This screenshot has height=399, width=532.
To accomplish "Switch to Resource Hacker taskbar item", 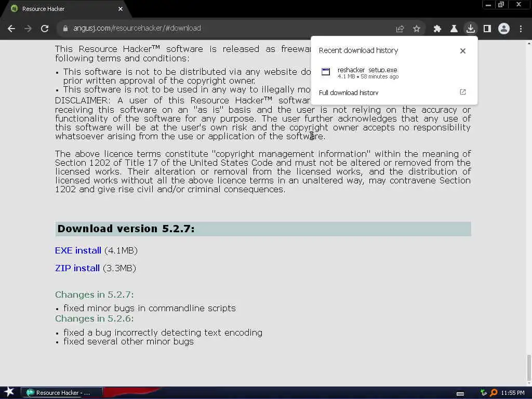I will pos(62,393).
